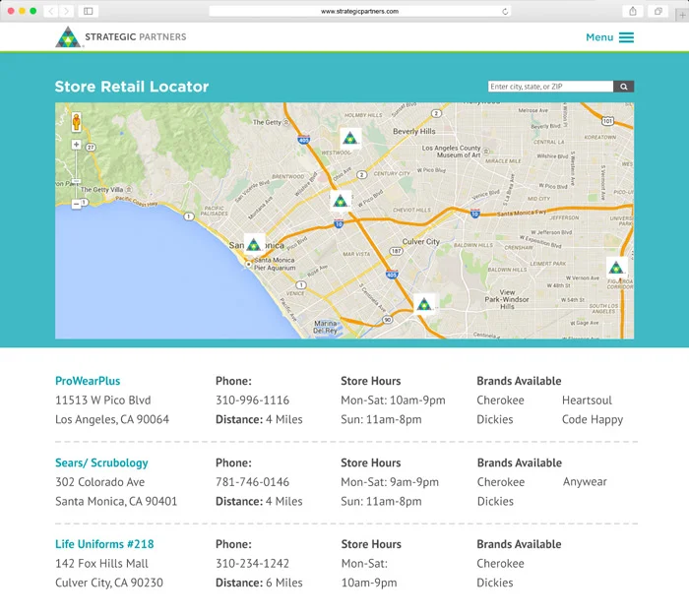Click the map zoom level slider
This screenshot has width=689, height=616.
[x=77, y=181]
